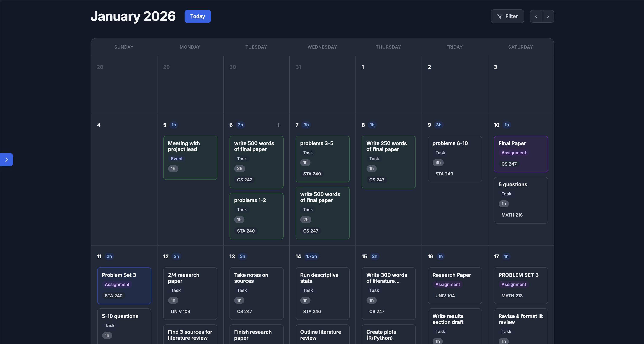This screenshot has width=644, height=344.
Task: Expand the left sidebar with the blue arrow
Action: pos(6,159)
